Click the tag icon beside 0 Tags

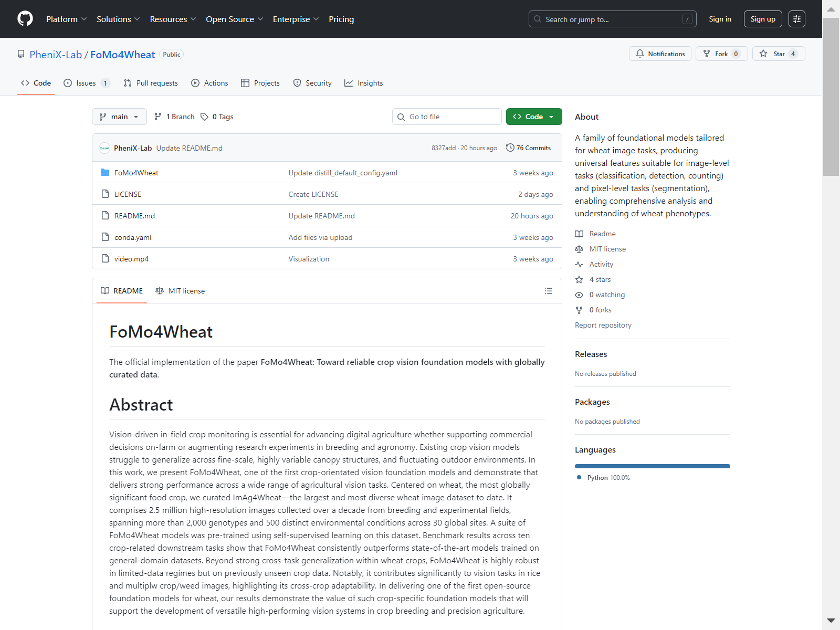pos(204,117)
